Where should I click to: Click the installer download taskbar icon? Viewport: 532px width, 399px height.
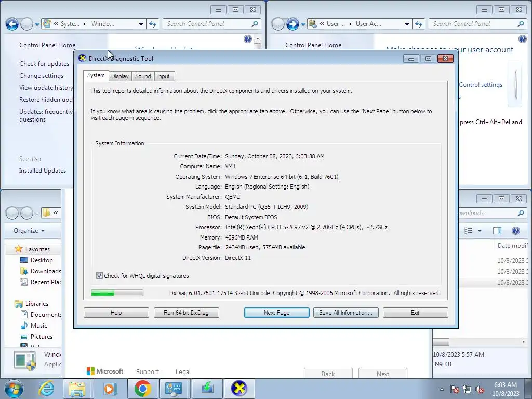(207, 389)
